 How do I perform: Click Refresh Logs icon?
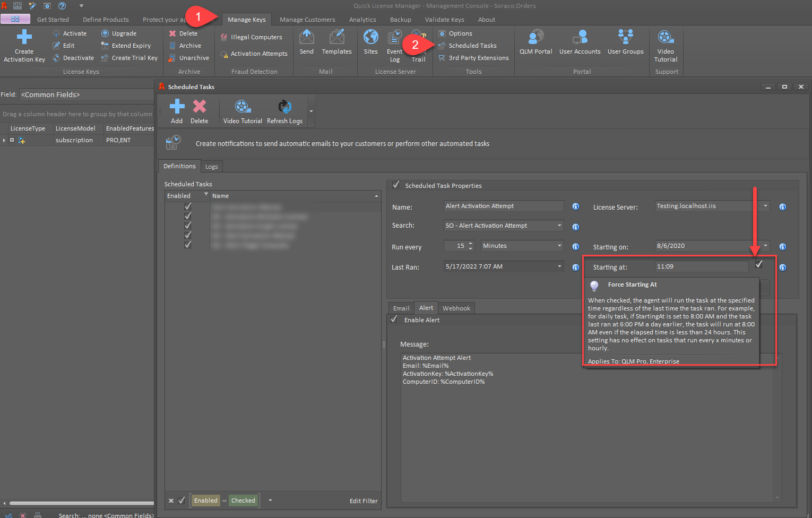tap(284, 107)
